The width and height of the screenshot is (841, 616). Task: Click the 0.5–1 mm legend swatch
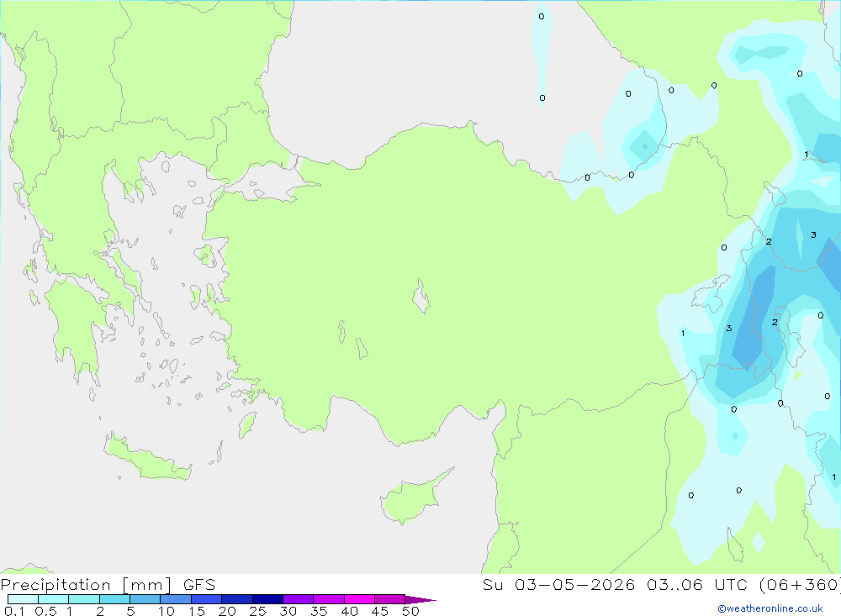pos(54,599)
